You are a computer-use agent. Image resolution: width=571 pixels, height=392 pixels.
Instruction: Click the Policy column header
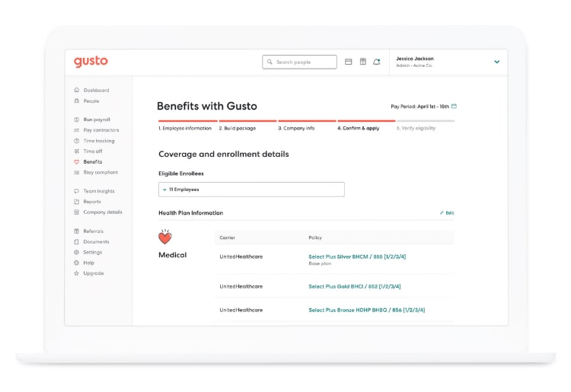coord(315,237)
